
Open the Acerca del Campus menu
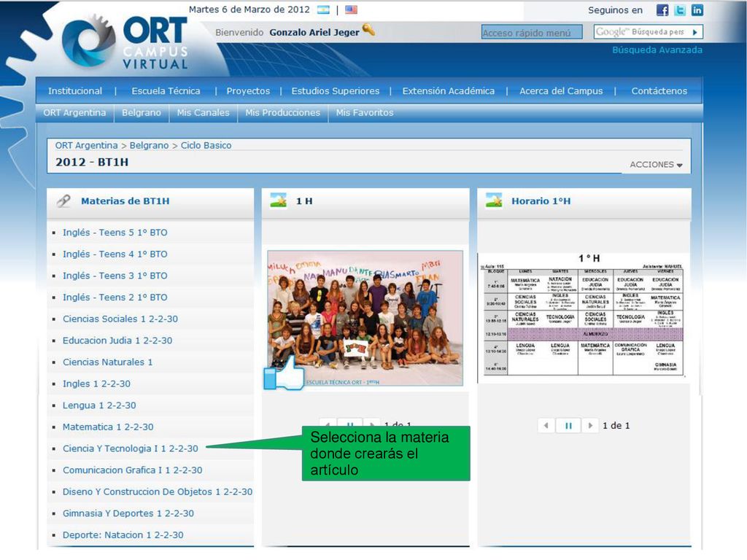(561, 91)
